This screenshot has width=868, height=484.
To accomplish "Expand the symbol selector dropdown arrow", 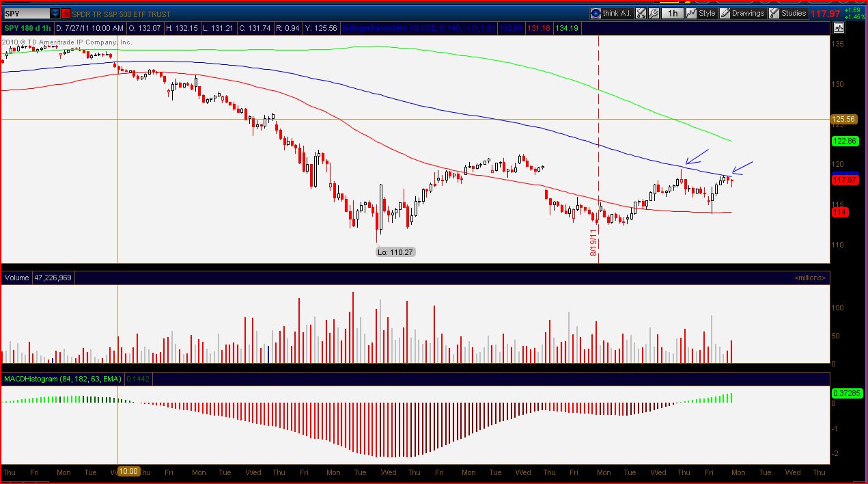I will tap(55, 14).
